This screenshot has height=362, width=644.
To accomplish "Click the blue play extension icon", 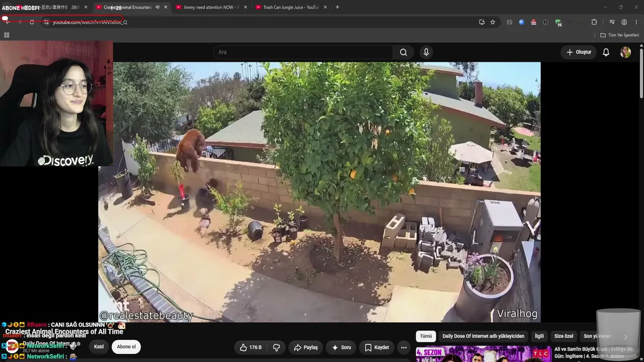I will (521, 22).
